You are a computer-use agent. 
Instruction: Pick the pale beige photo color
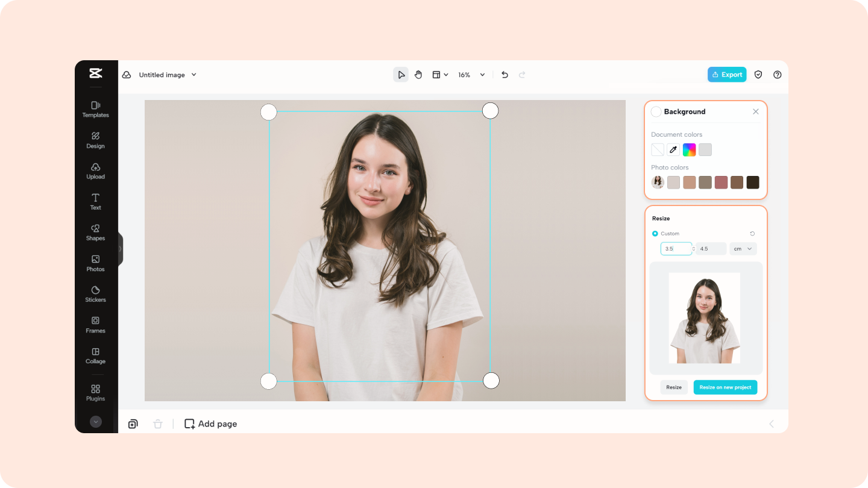(673, 183)
